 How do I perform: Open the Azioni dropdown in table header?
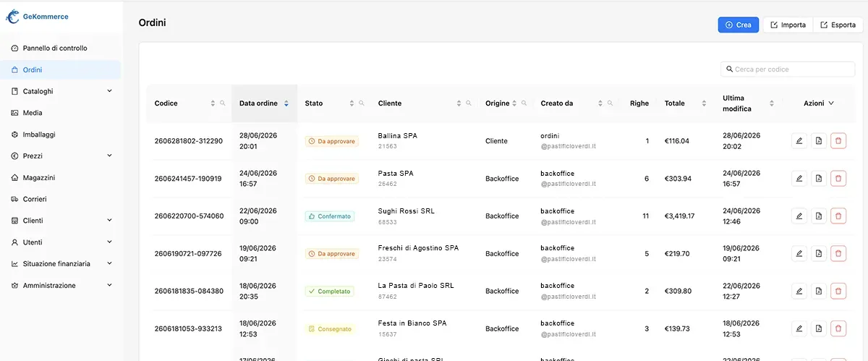point(819,103)
